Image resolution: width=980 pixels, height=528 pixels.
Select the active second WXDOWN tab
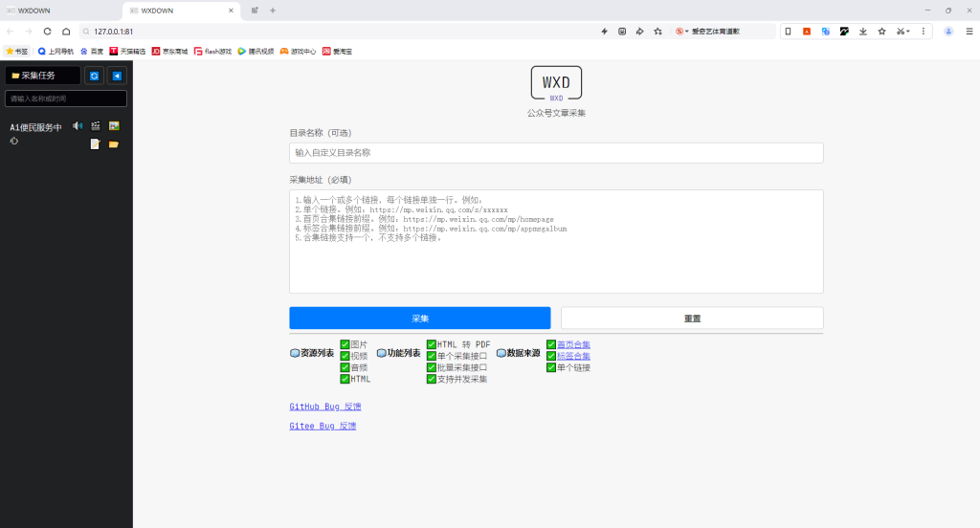tap(181, 11)
